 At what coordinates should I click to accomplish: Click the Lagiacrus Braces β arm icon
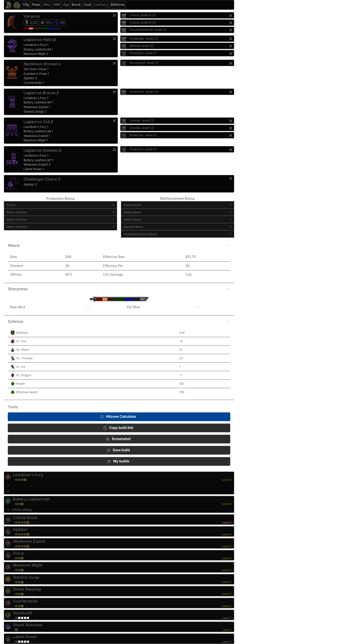click(12, 101)
